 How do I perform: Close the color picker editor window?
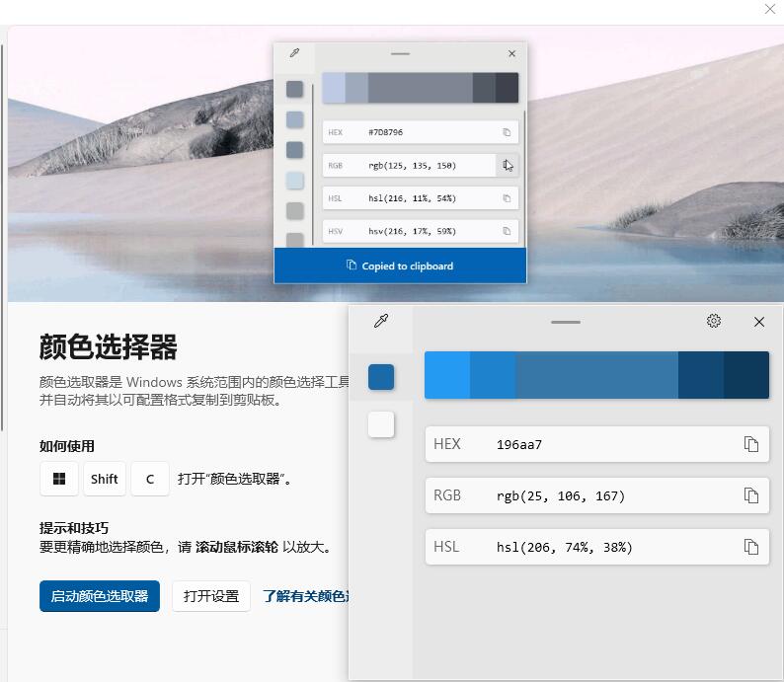[x=759, y=322]
